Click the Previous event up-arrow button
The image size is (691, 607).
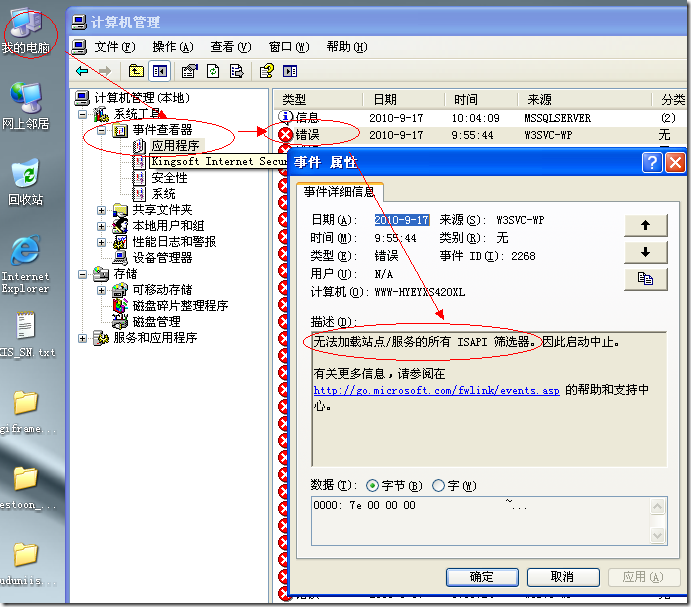(x=646, y=225)
